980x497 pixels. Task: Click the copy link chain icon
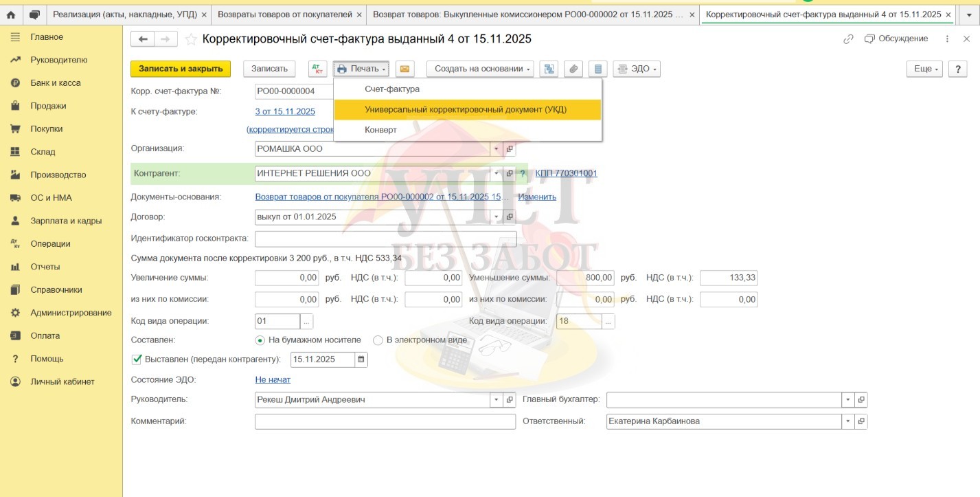pyautogui.click(x=849, y=39)
